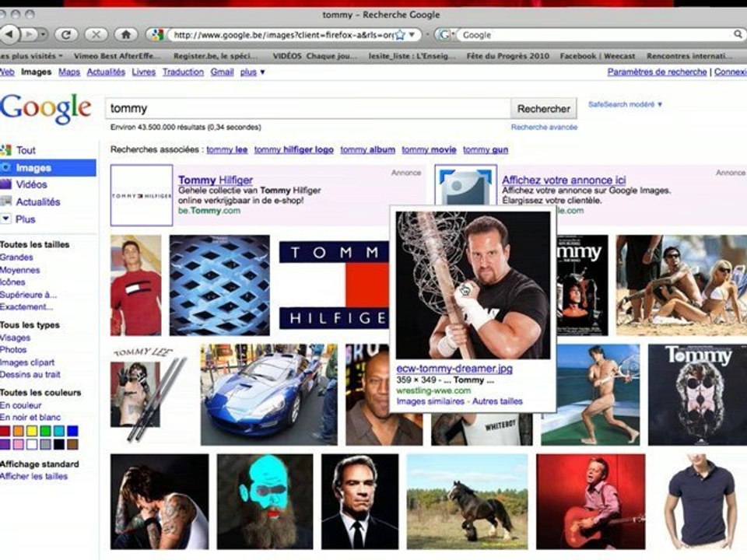747x560 pixels.
Task: Open the Actualités top navigation link
Action: [106, 72]
